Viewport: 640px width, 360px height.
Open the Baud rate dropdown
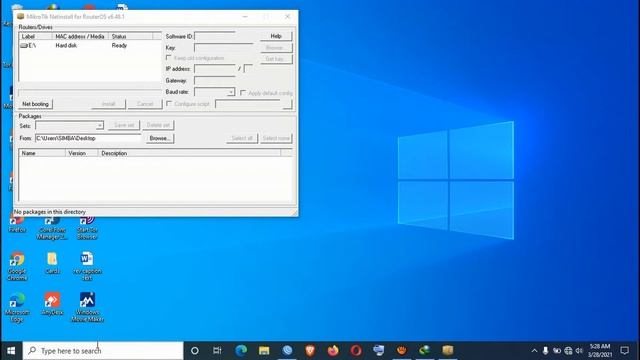pos(231,92)
